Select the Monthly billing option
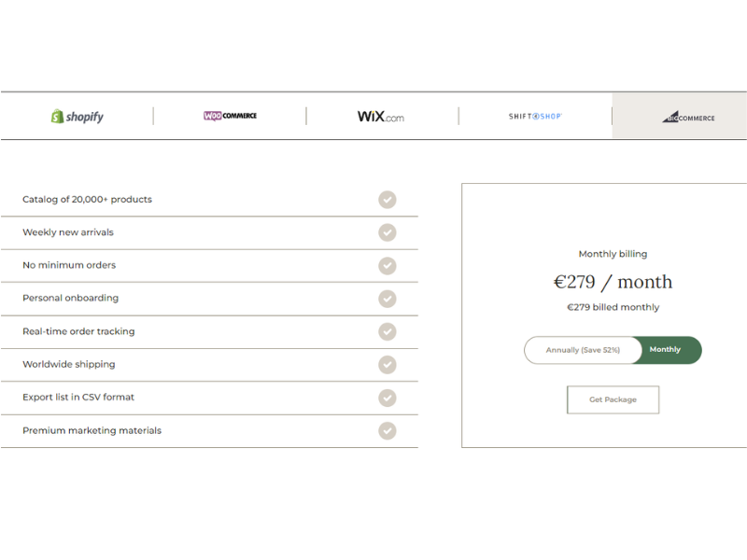 tap(666, 350)
